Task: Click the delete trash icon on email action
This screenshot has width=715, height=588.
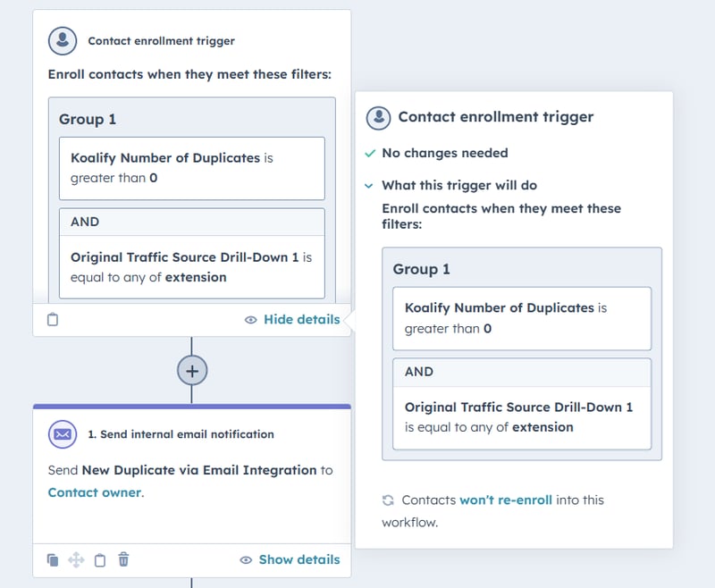Action: (x=124, y=560)
